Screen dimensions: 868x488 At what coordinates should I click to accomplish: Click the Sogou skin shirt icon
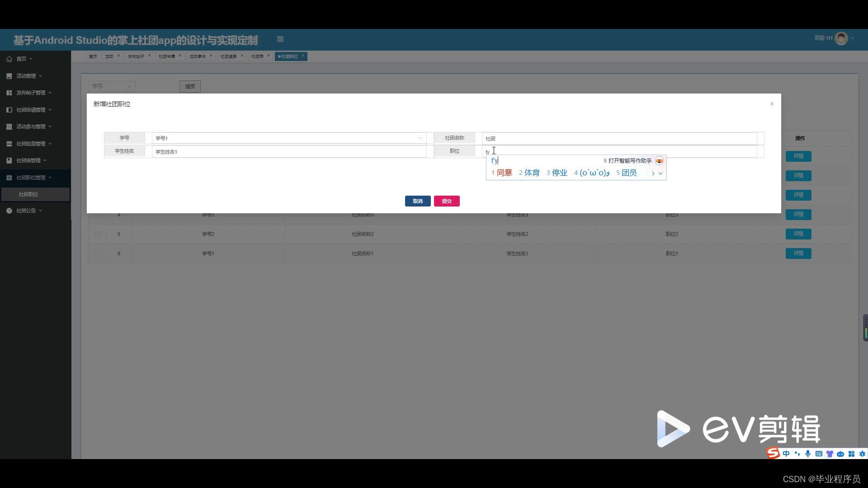[x=830, y=454]
